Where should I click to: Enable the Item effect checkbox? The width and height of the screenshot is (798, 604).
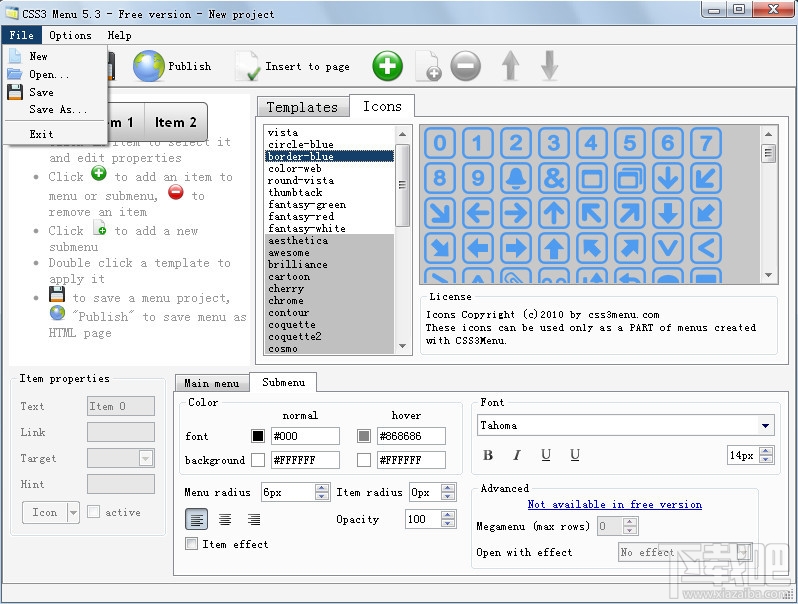pyautogui.click(x=191, y=544)
